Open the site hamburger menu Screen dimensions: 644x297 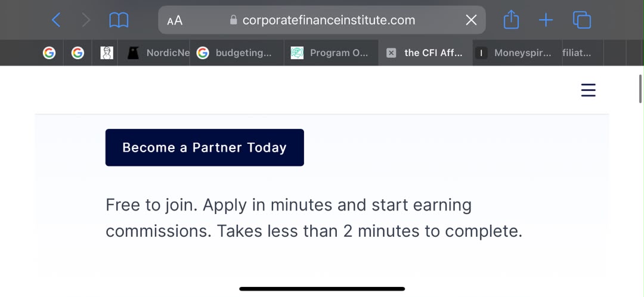588,90
